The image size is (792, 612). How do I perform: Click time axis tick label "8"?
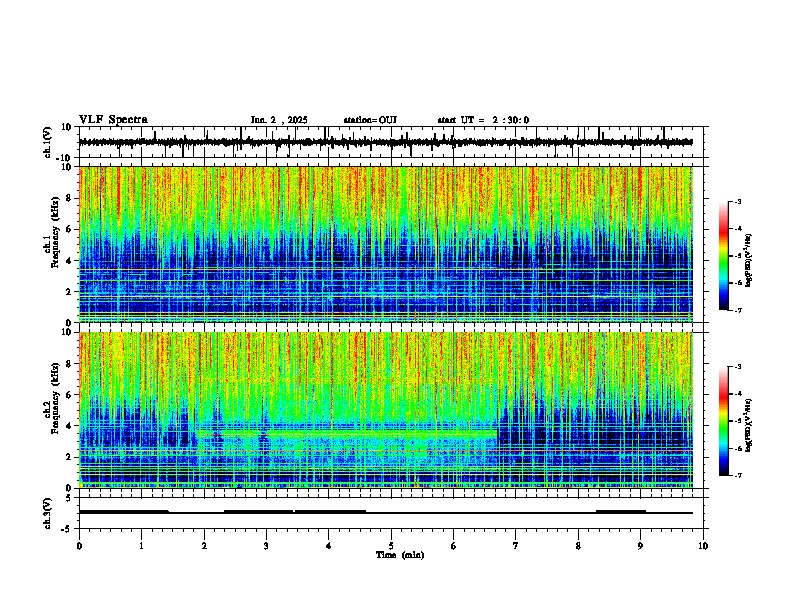point(578,546)
